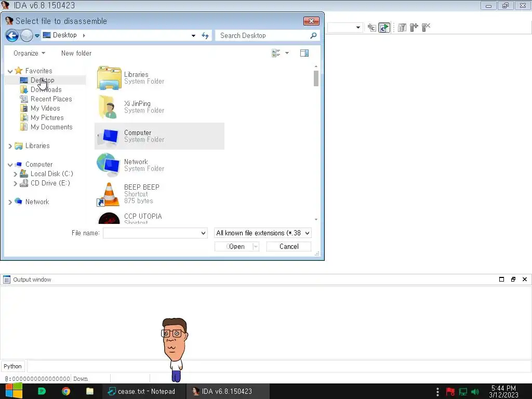Select Downloads under Favorites
Screen dimensions: 532x399
pos(46,89)
